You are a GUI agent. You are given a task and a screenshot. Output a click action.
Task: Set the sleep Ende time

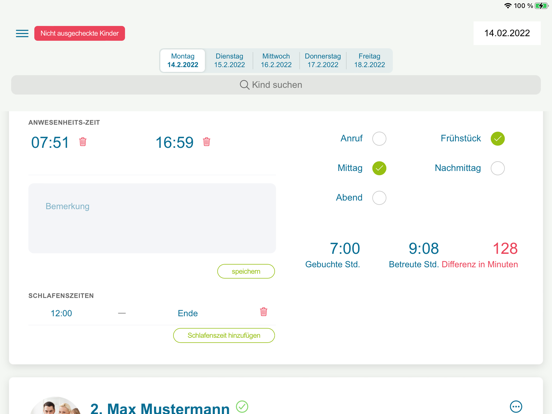point(188,313)
